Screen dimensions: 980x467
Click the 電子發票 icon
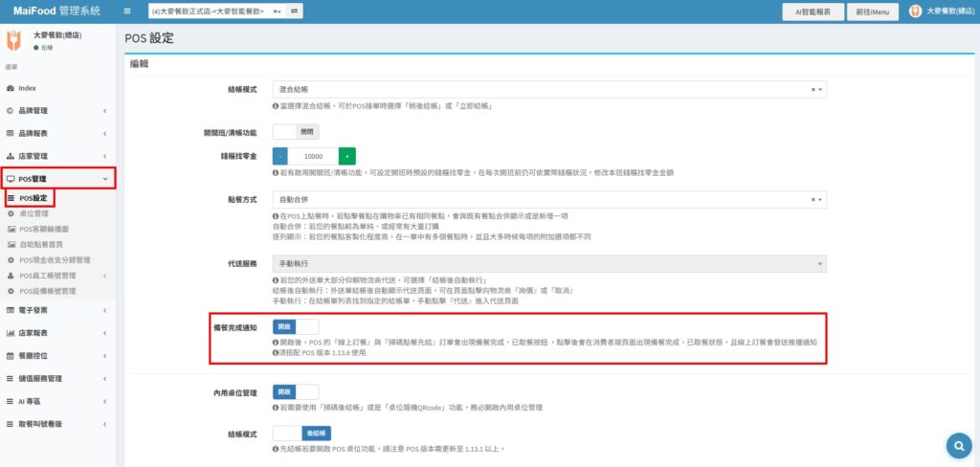click(x=10, y=310)
